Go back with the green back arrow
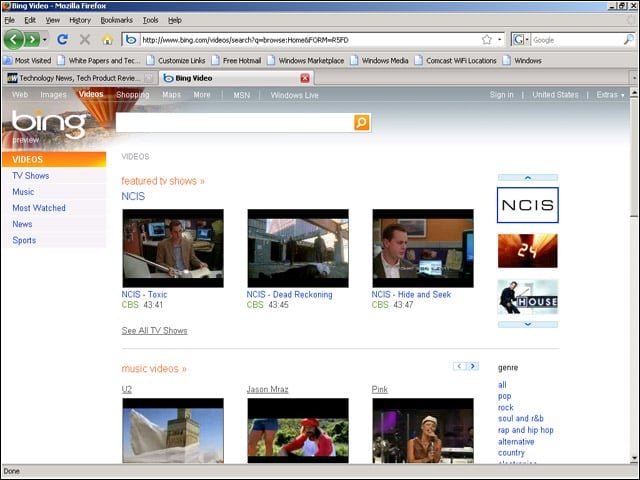The image size is (640, 480). point(13,40)
